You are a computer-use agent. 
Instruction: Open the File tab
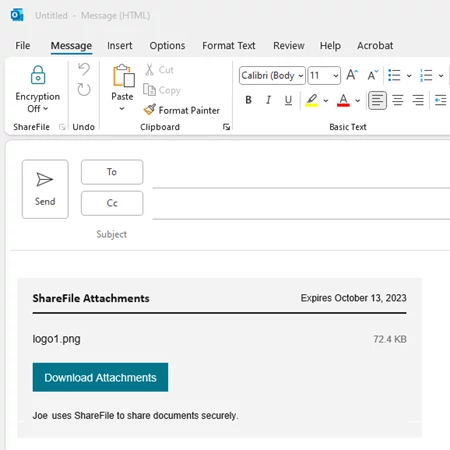point(23,46)
